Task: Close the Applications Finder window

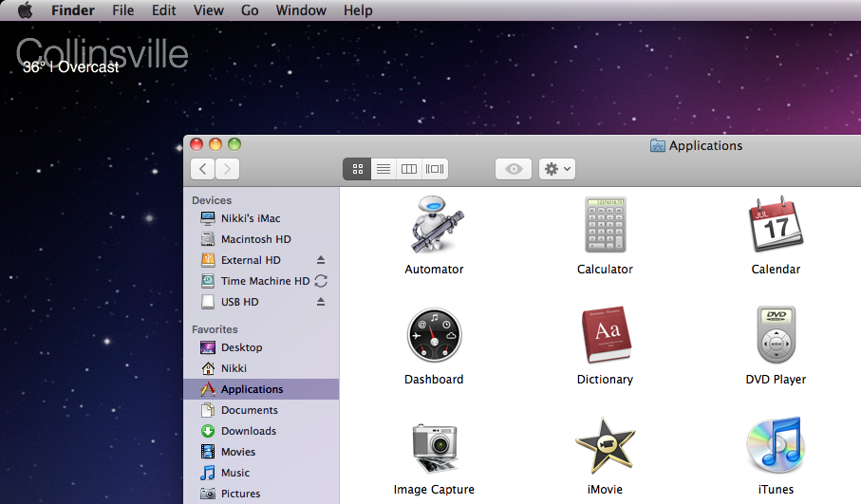Action: tap(197, 144)
